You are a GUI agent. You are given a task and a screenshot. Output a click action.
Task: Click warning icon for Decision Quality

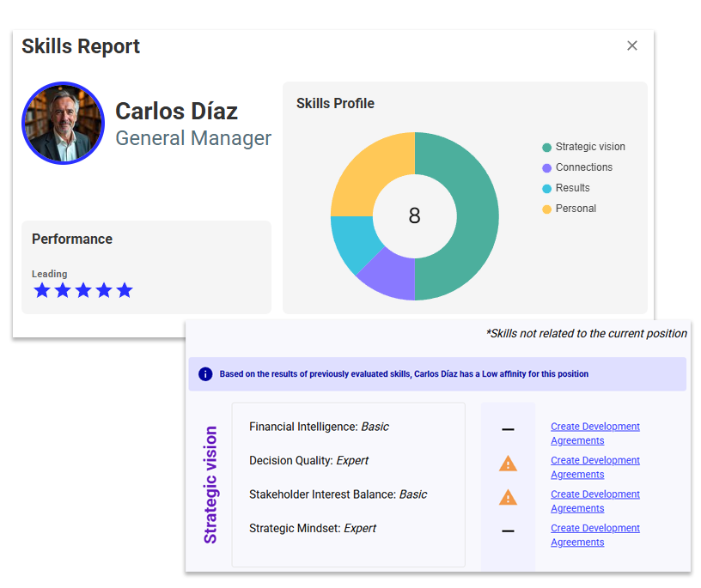click(508, 464)
